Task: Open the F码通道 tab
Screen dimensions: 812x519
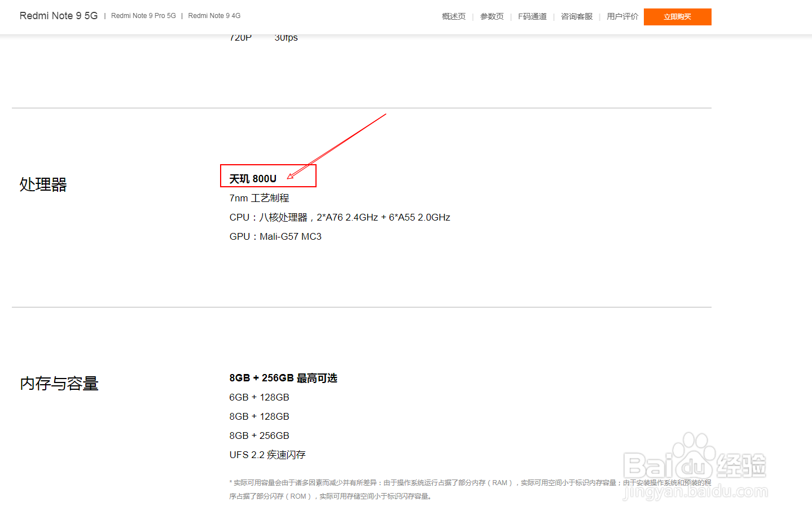Action: pos(533,16)
